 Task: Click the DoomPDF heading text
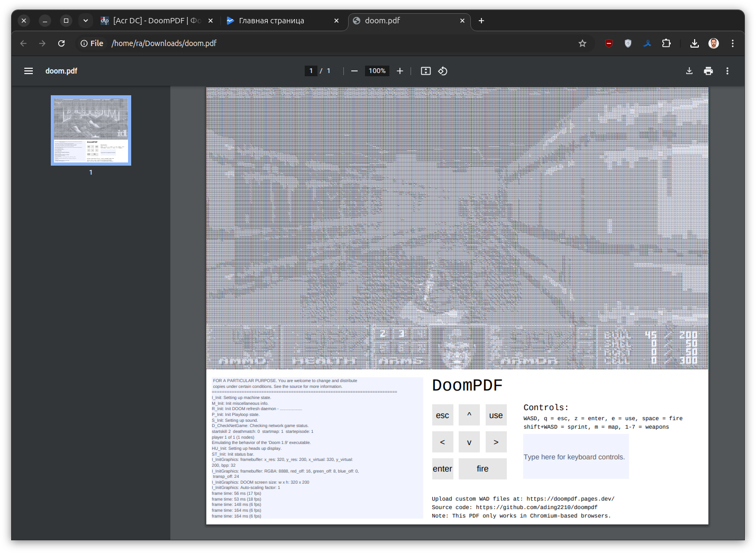click(x=467, y=385)
